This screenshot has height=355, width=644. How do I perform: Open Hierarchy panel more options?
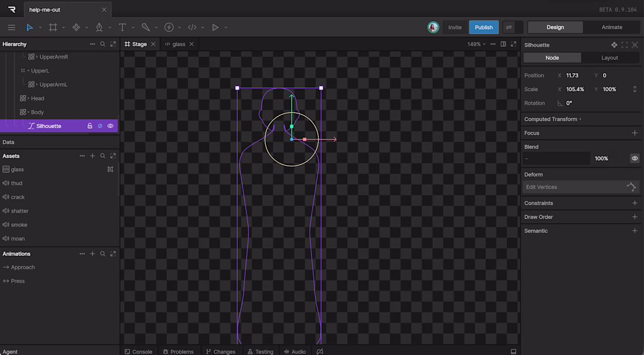tap(93, 44)
